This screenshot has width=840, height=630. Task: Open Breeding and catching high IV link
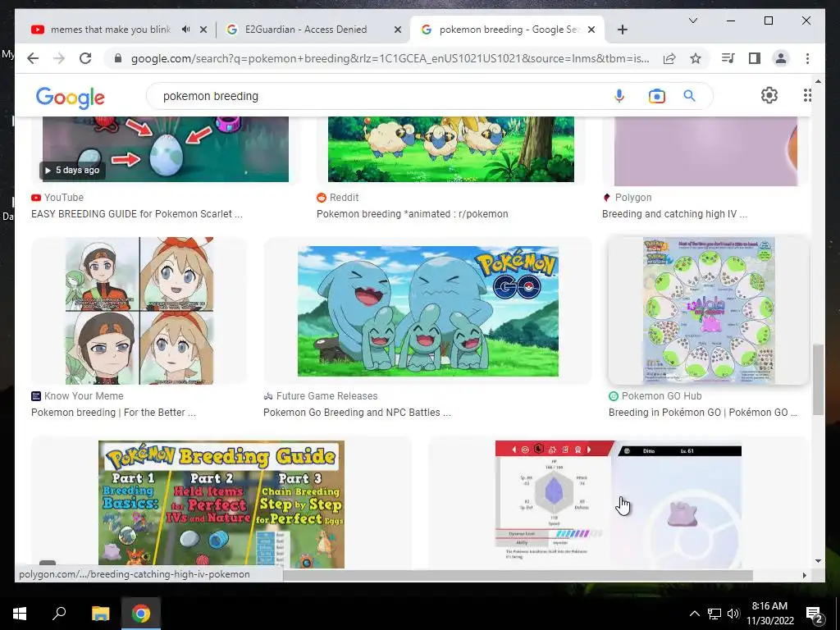click(674, 214)
